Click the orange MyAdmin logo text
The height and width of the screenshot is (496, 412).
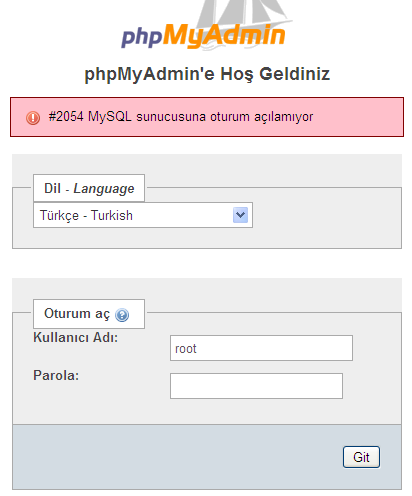click(224, 36)
